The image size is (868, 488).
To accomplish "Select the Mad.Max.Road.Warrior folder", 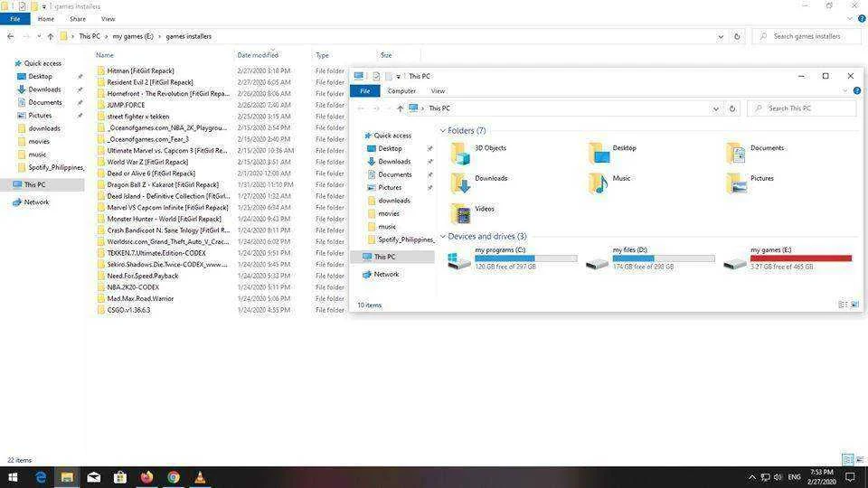I will (140, 299).
